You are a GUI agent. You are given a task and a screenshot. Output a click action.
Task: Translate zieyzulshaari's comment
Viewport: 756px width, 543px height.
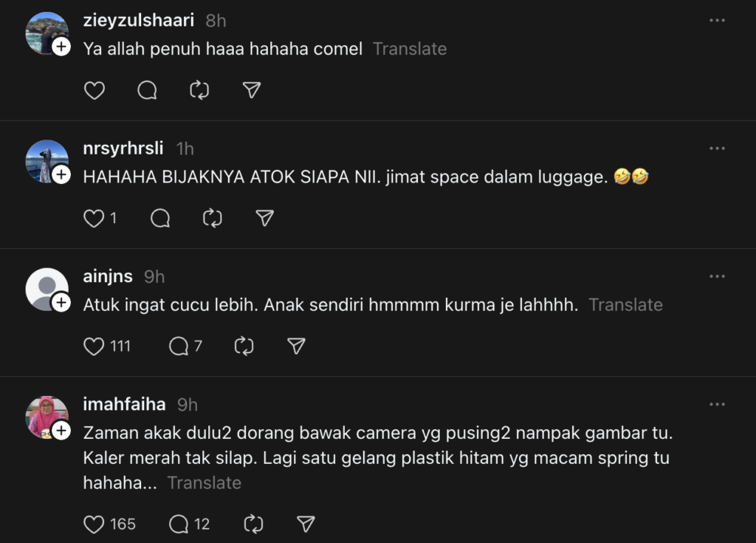[x=410, y=49]
